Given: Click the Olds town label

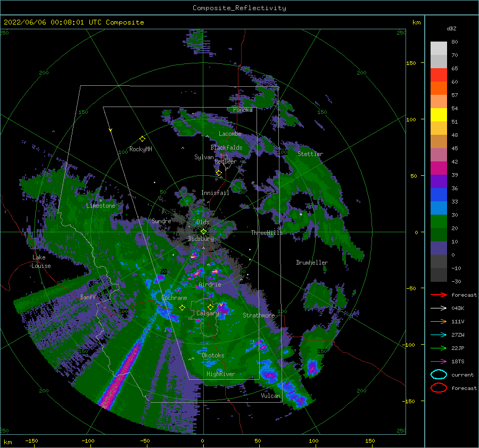Looking at the screenshot, I should point(203,222).
